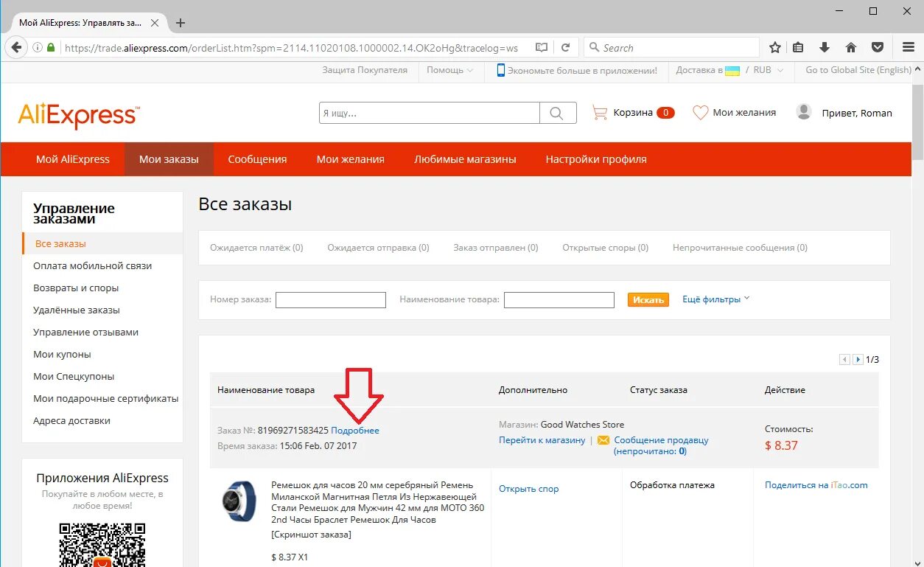Click the browser back arrow button
The height and width of the screenshot is (567, 924).
[15, 47]
